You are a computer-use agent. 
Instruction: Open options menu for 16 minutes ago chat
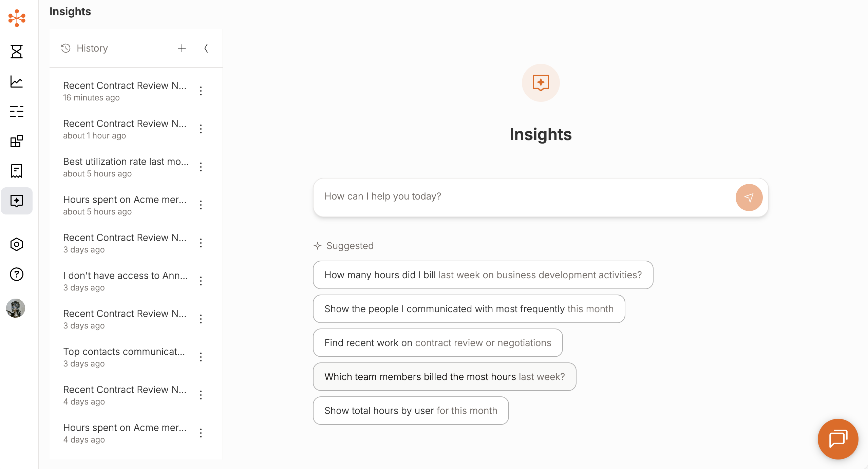pos(201,91)
